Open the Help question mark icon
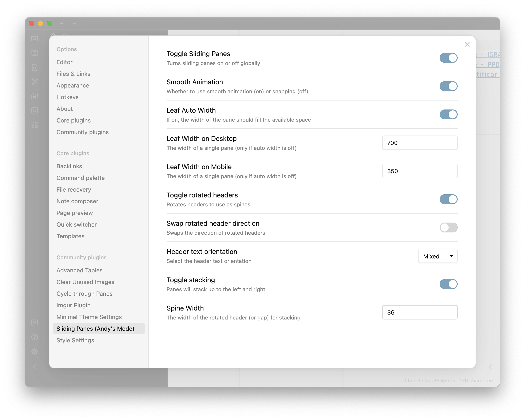525x420 pixels. tap(35, 337)
